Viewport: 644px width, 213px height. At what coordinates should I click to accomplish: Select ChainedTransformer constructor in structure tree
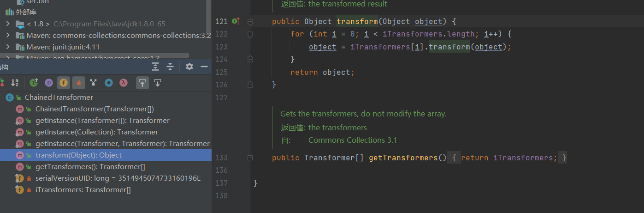pyautogui.click(x=95, y=109)
